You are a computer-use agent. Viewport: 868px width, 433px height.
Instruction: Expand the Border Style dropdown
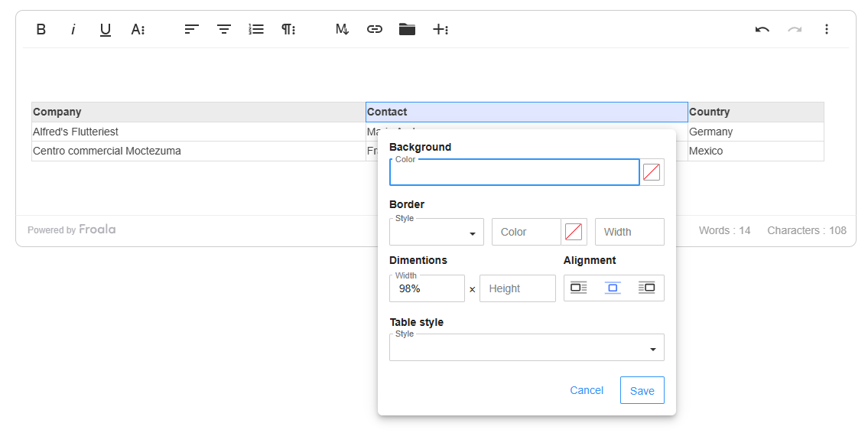pos(437,232)
